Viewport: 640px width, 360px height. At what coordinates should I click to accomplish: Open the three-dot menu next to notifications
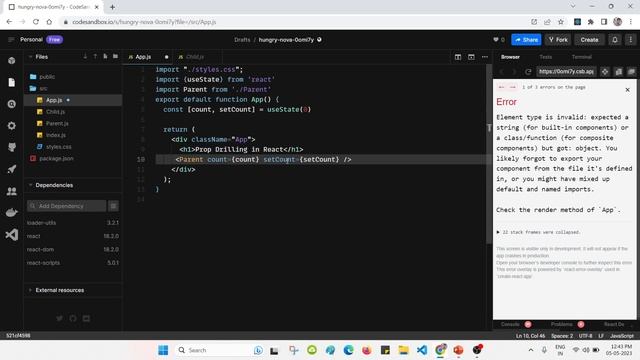point(631,40)
